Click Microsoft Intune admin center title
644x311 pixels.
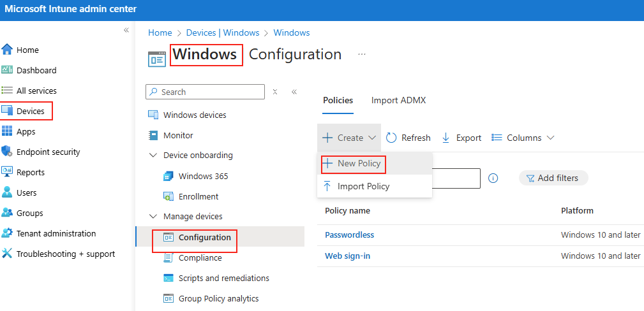coord(71,9)
